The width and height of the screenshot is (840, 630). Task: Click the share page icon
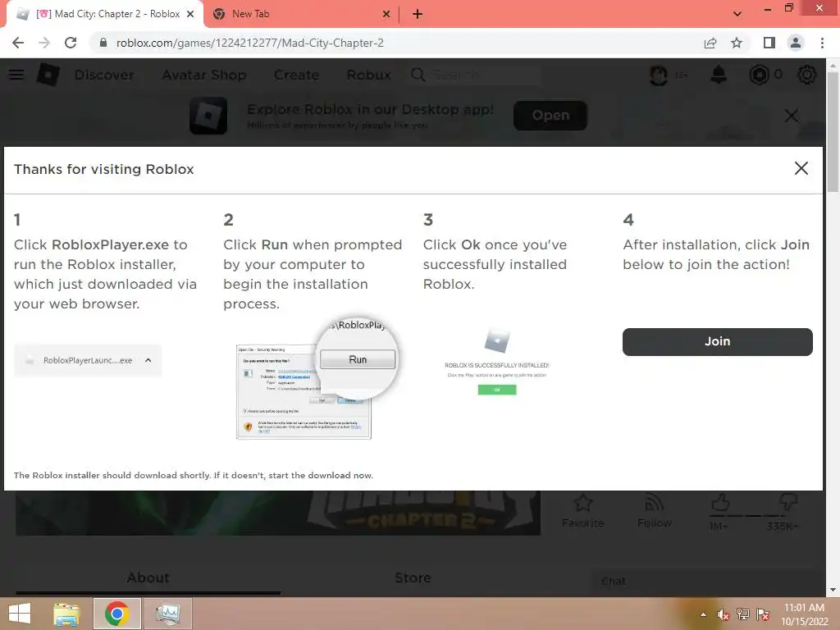coord(710,43)
